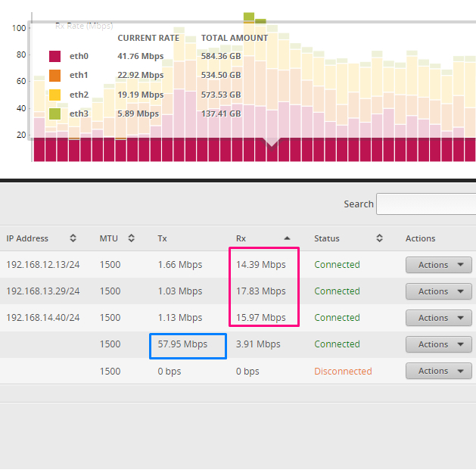Open Actions menu for the 57.95 Mbps row

[x=439, y=344]
